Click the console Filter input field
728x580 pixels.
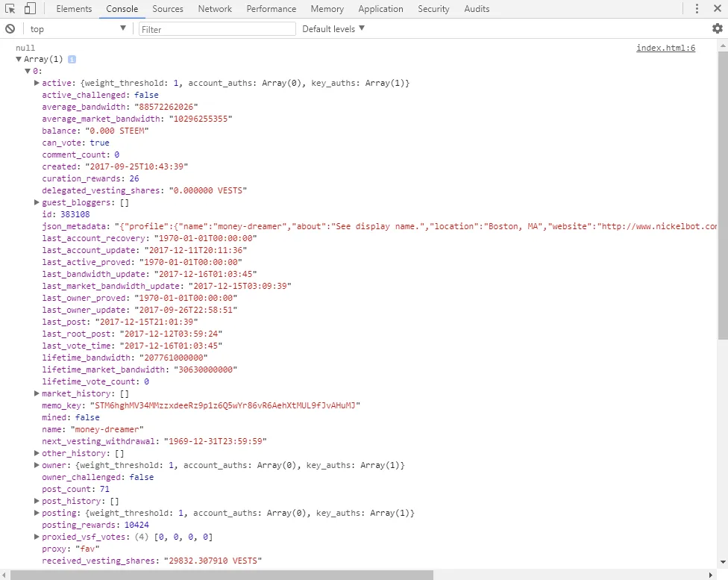(217, 28)
